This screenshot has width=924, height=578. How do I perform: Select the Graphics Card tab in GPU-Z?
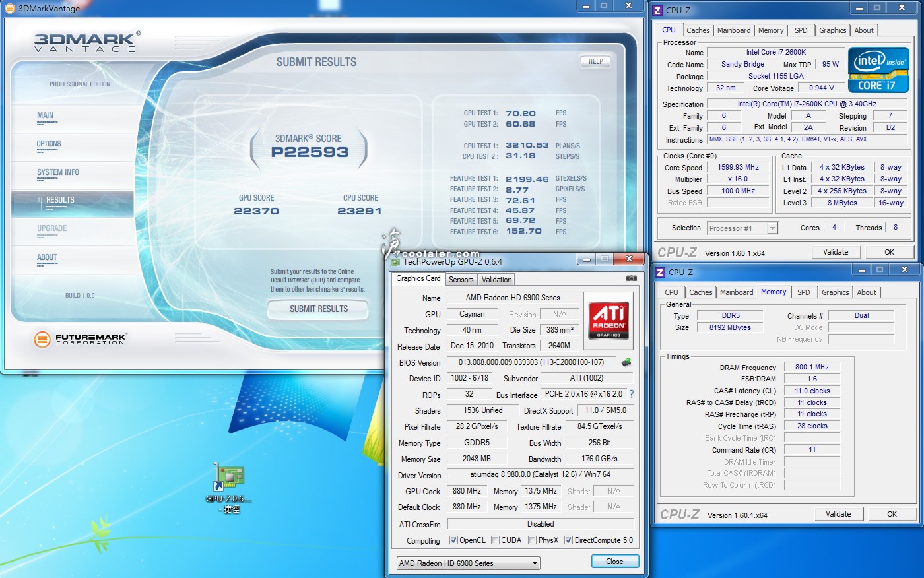(418, 278)
